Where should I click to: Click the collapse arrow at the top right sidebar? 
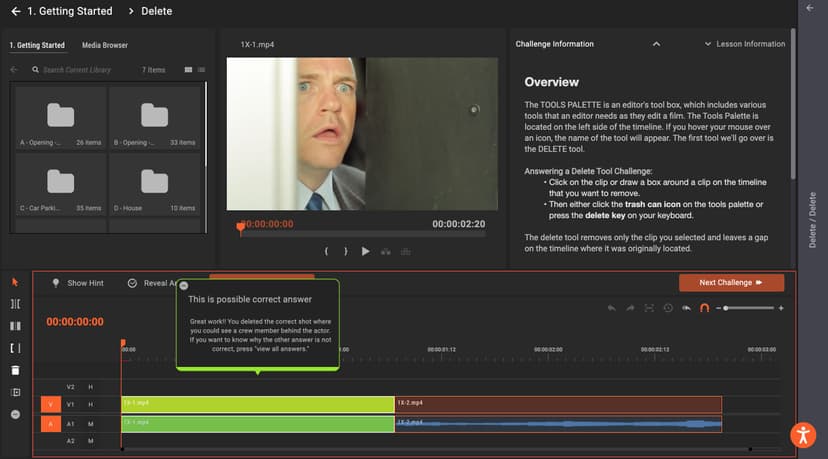coord(810,8)
